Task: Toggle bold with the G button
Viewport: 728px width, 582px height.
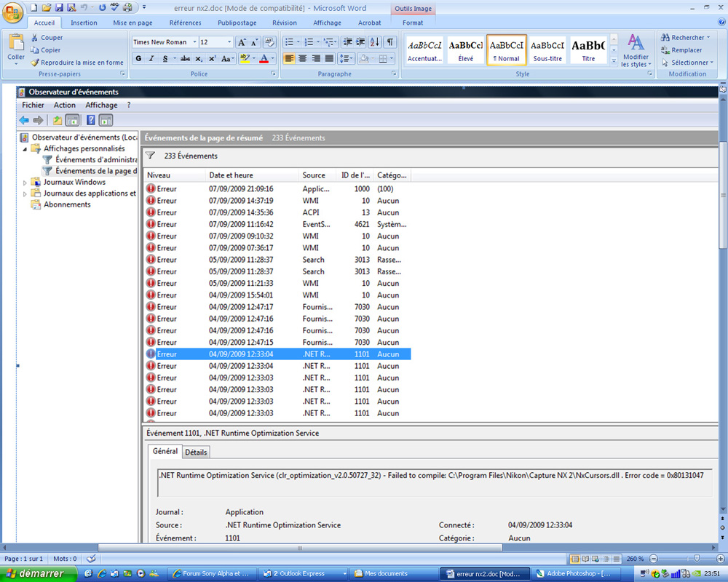Action: [138, 58]
